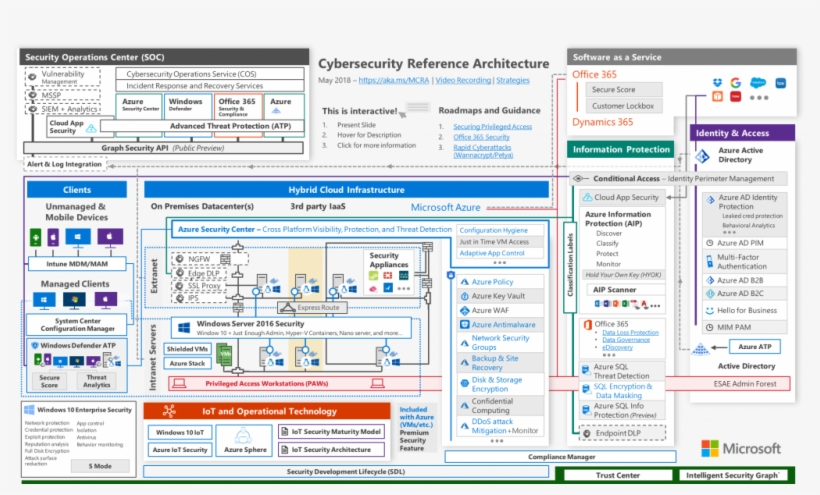Click the IoT Security Maturity Model box
This screenshot has height=495, width=820.
(x=331, y=432)
